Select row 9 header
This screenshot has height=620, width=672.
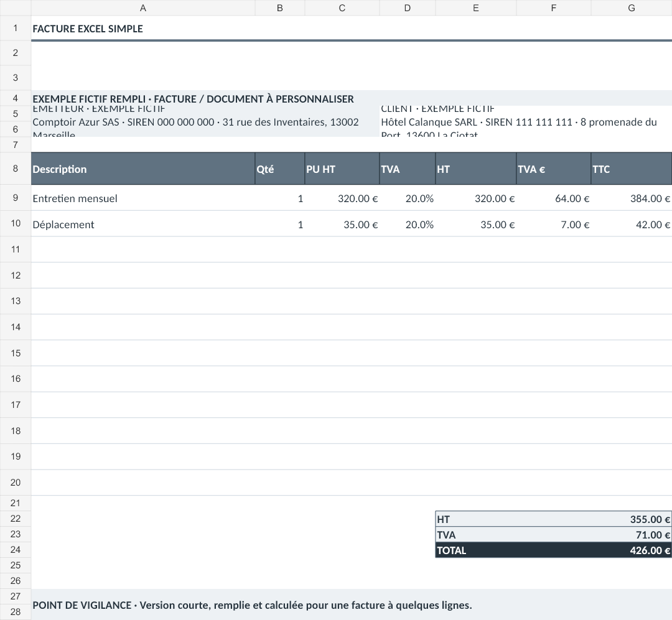click(16, 198)
